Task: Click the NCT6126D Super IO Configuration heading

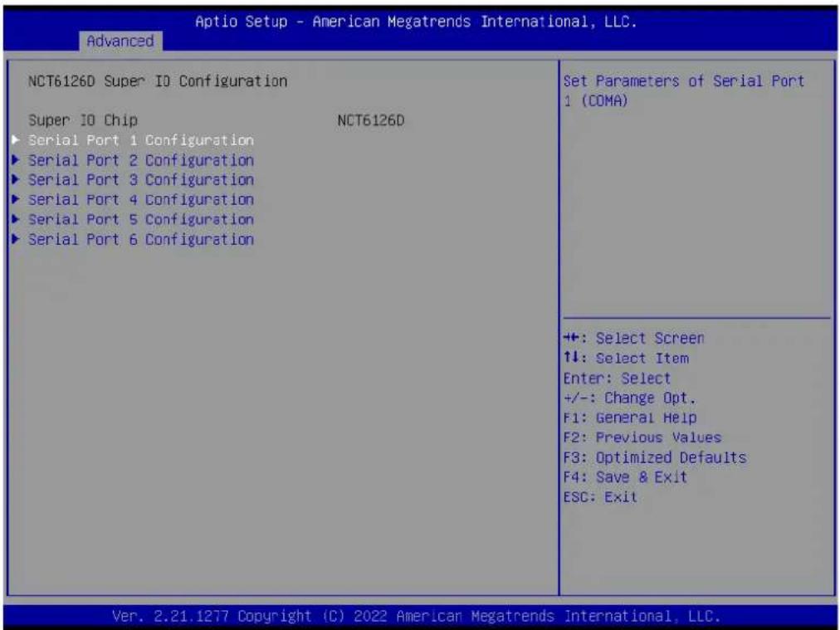Action: tap(158, 81)
